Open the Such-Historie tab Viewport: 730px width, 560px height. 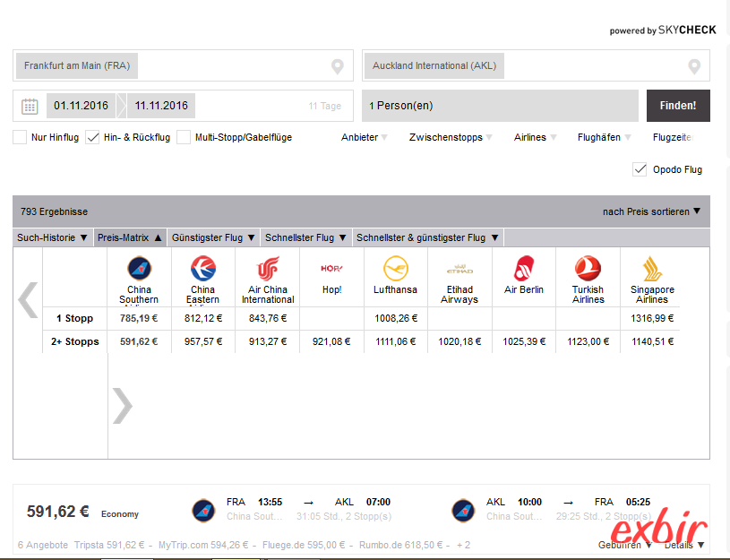(x=52, y=237)
